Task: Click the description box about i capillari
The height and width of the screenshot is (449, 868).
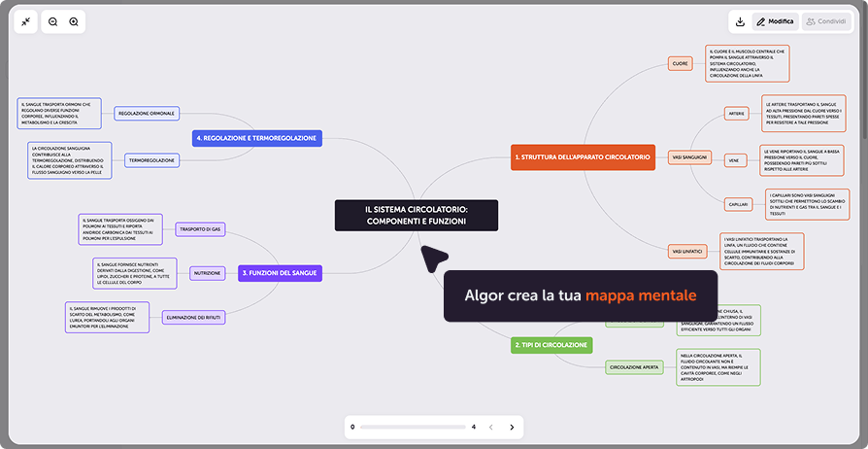Action: (807, 204)
